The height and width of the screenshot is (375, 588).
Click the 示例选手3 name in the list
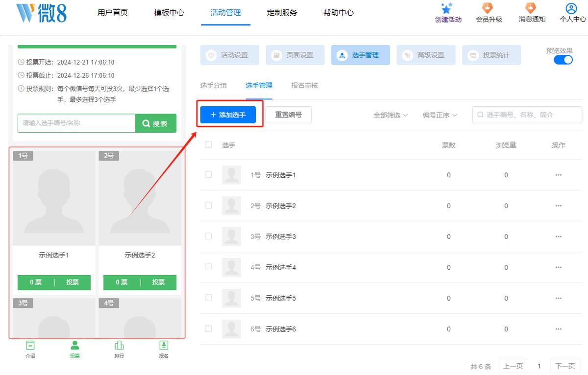click(x=281, y=236)
